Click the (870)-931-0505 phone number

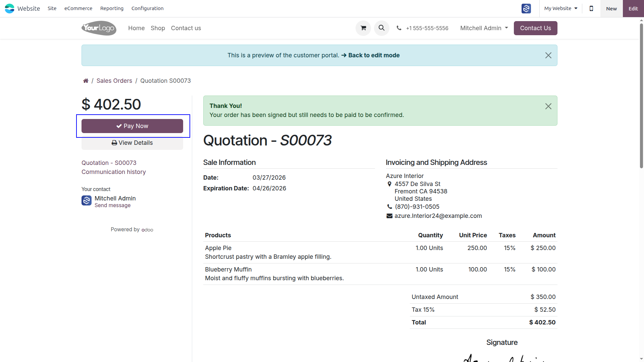coord(417,207)
